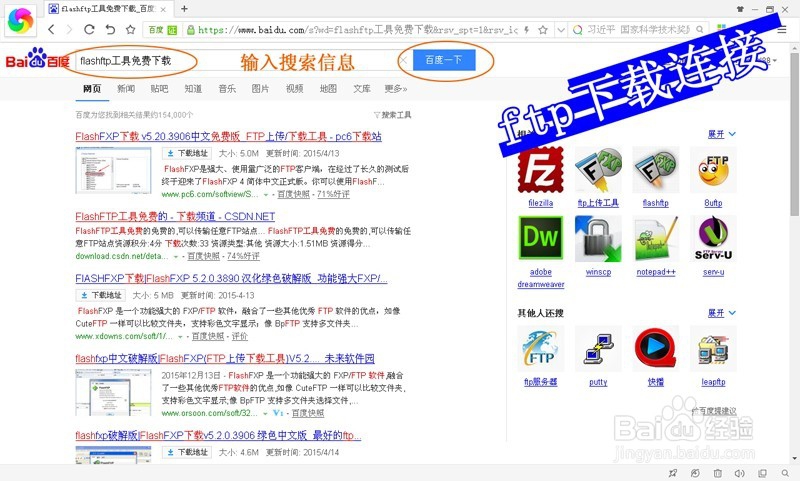Click the 8uftp smiley icon

coord(713,170)
